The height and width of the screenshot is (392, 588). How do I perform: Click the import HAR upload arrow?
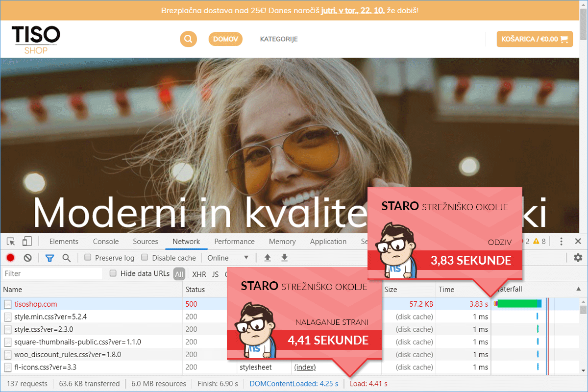coord(268,258)
